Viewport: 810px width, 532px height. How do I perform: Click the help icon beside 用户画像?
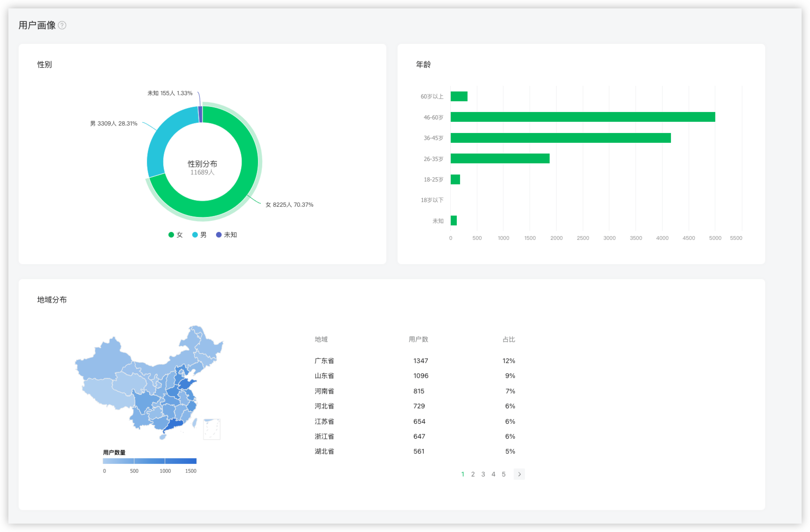tap(62, 25)
